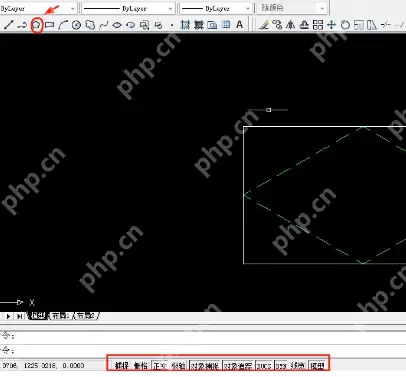Select the Offset tool

click(x=304, y=25)
